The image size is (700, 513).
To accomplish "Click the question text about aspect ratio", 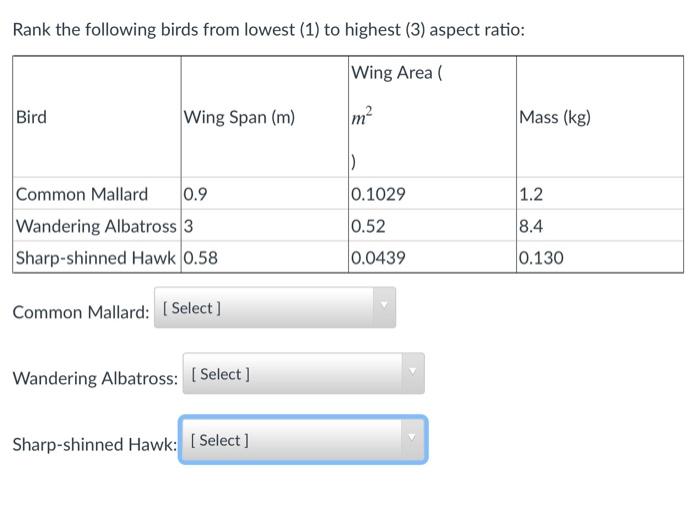I will click(x=269, y=30).
